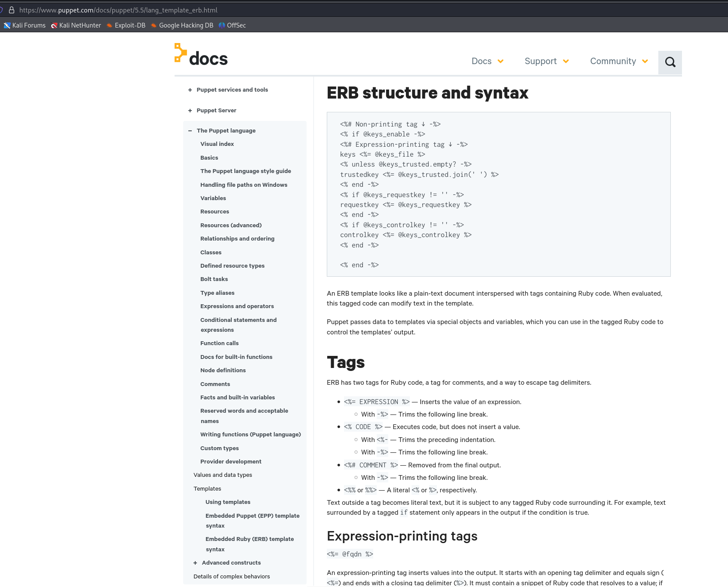Click 'keys <%= @keys_file %>' code line

click(383, 154)
